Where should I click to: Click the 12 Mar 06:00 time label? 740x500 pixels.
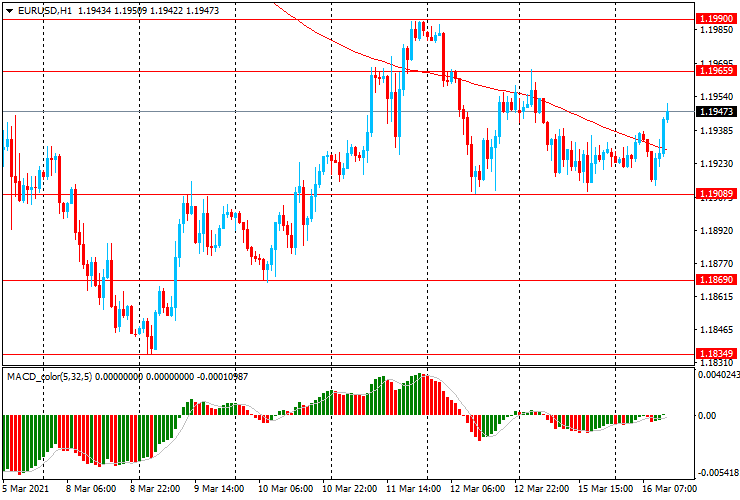(x=478, y=488)
